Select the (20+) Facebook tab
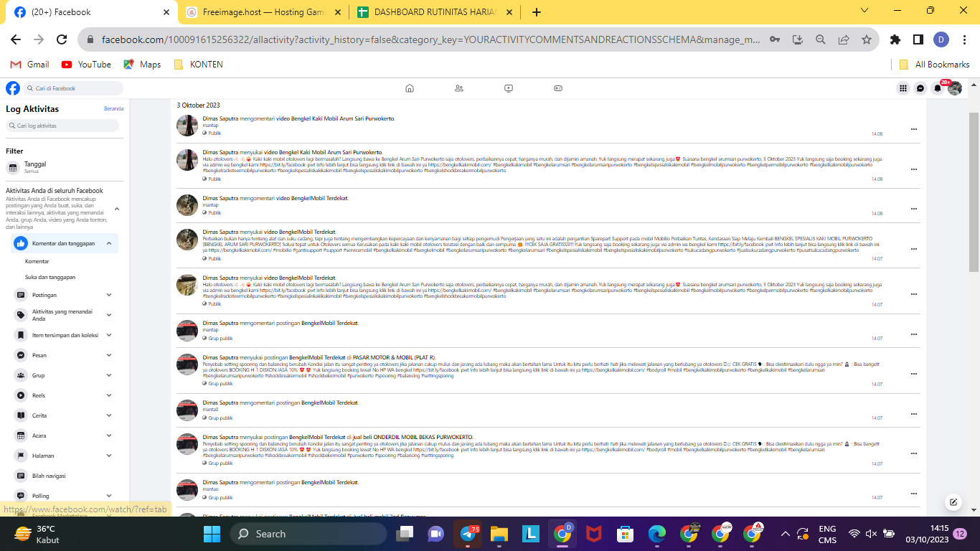Screen dimensions: 980x551 click(x=90, y=12)
